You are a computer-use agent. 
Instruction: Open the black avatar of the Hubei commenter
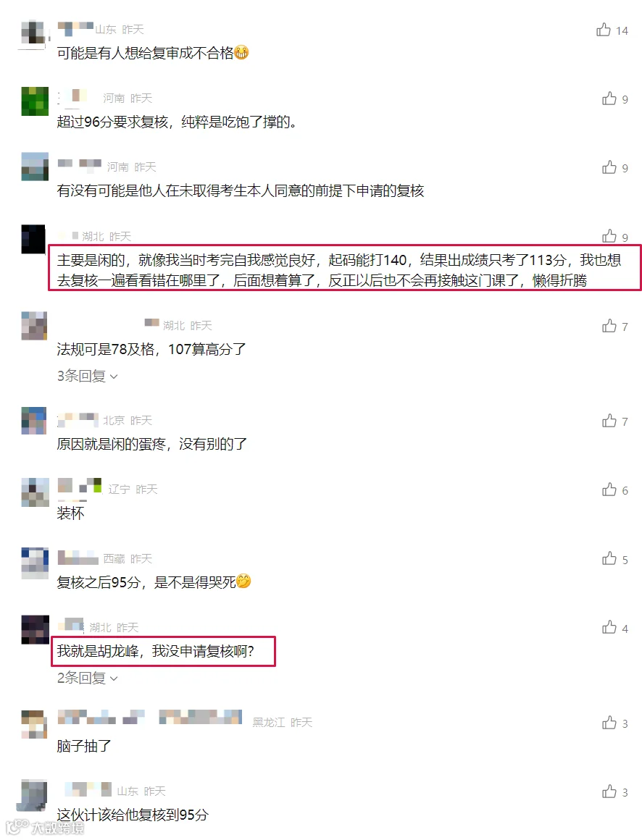33,239
